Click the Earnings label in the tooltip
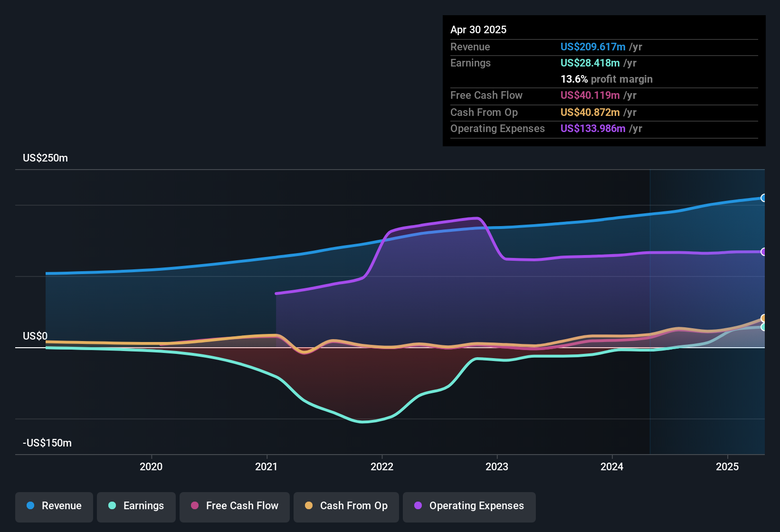780x532 pixels. pos(470,63)
